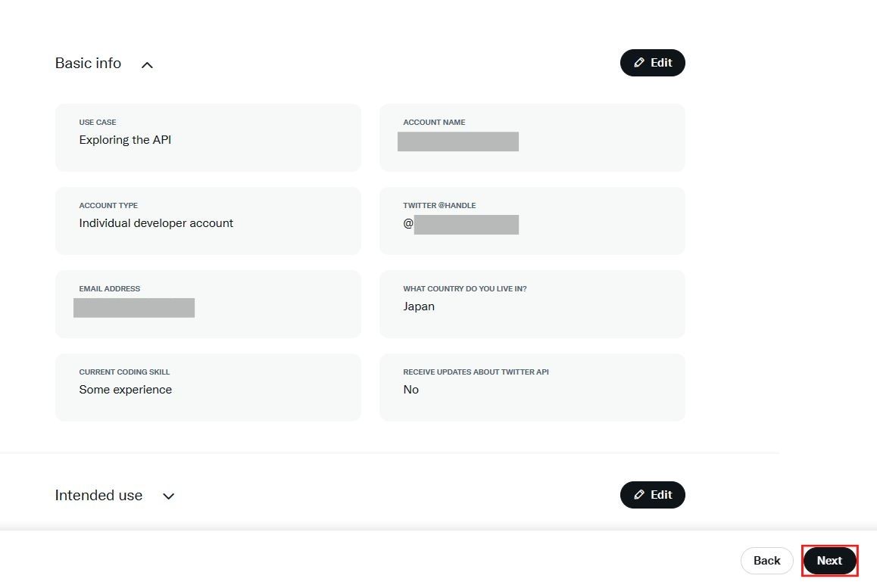This screenshot has width=877, height=588.
Task: Expand the Intended use section chevron
Action: (168, 496)
